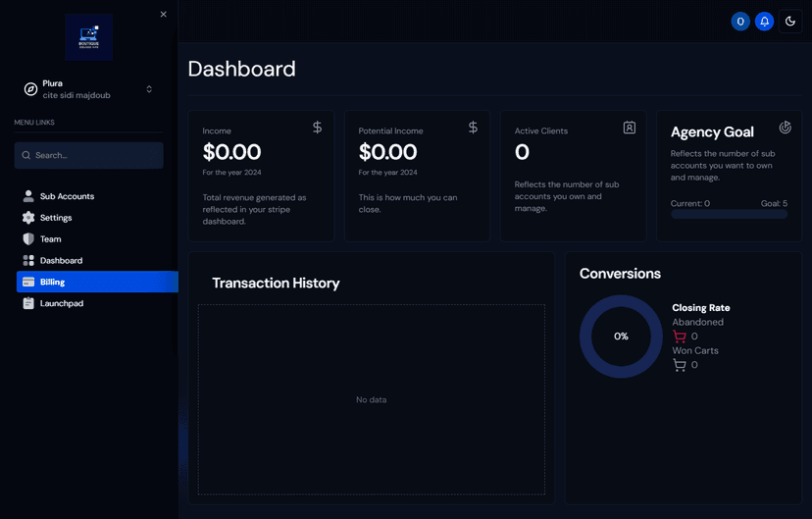Click the Won Carts cart icon
812x519 pixels.
tap(680, 365)
